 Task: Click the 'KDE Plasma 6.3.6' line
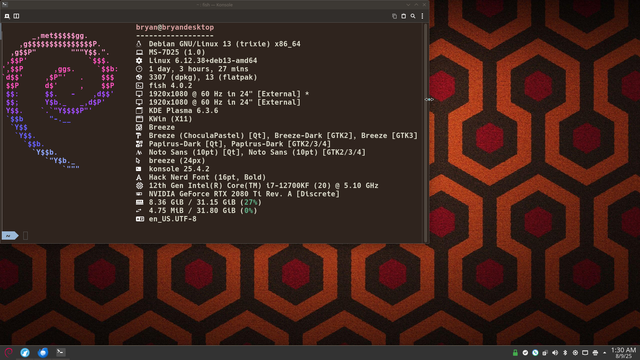click(x=183, y=111)
